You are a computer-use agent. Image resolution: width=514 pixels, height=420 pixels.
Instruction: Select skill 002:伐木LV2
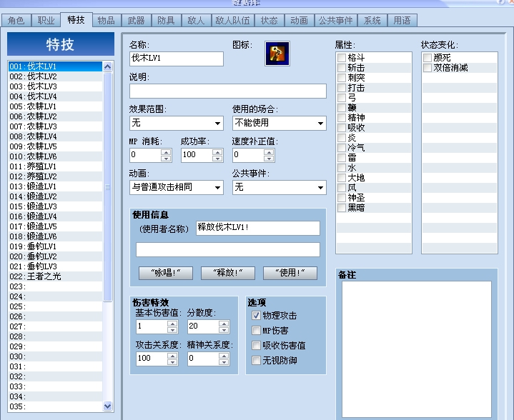[x=55, y=76]
